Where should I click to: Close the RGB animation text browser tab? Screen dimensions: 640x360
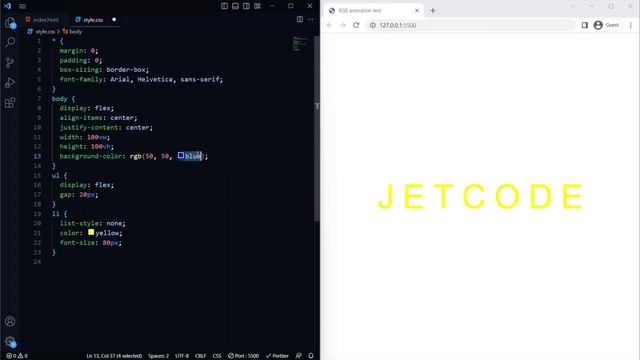417,11
